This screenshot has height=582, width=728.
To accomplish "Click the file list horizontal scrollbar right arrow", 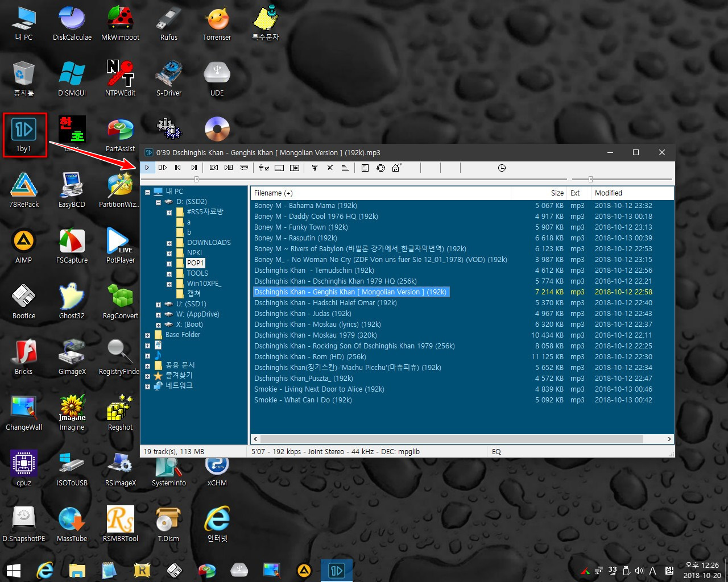I will (x=669, y=439).
